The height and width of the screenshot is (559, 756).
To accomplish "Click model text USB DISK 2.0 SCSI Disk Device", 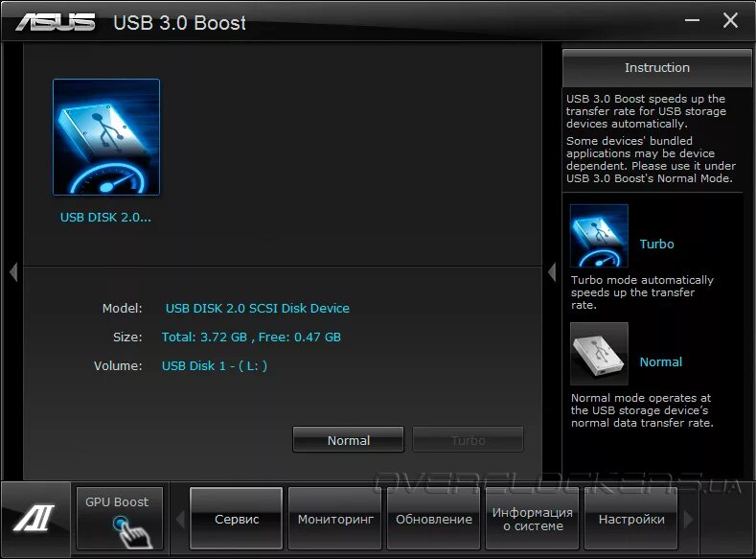I will click(x=258, y=308).
